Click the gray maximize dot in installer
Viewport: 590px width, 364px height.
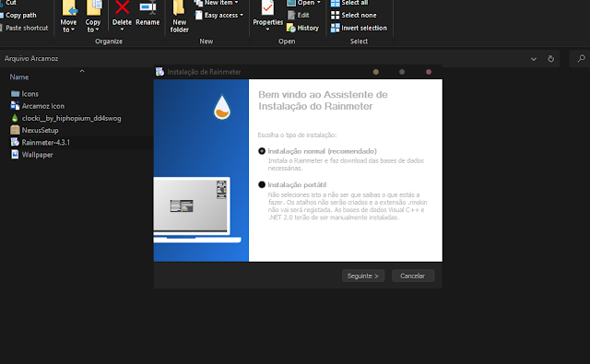(402, 72)
